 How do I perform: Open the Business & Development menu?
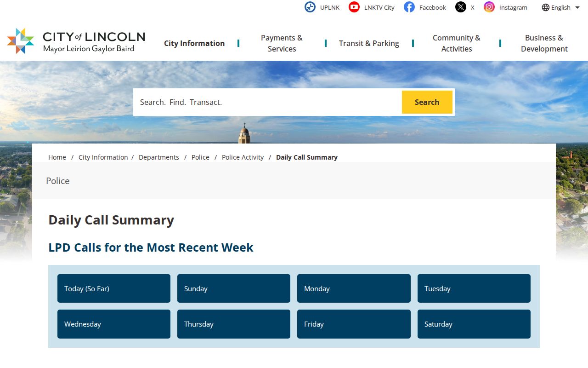click(x=544, y=43)
